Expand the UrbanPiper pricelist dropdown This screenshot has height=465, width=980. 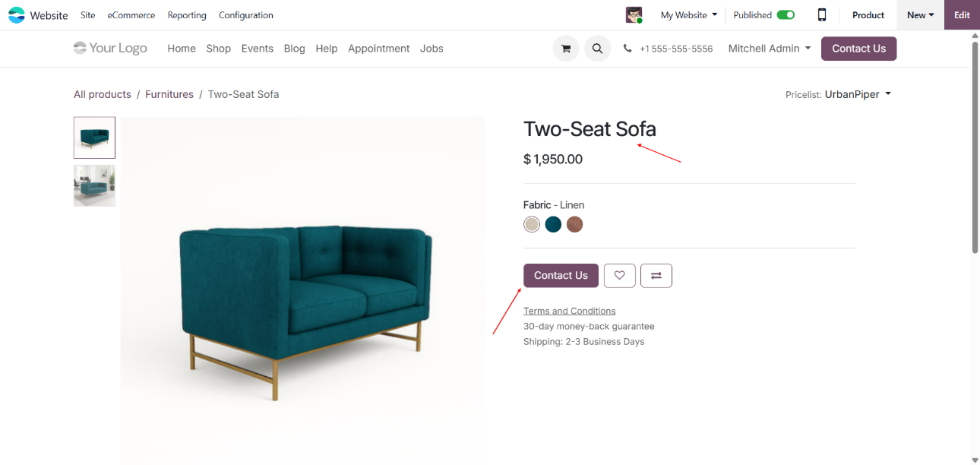coord(858,94)
